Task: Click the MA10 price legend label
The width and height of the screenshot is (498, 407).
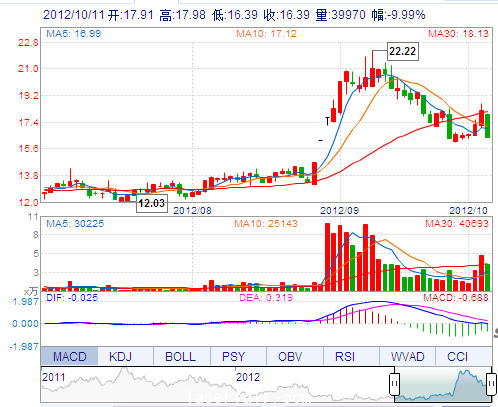Action: click(x=266, y=34)
